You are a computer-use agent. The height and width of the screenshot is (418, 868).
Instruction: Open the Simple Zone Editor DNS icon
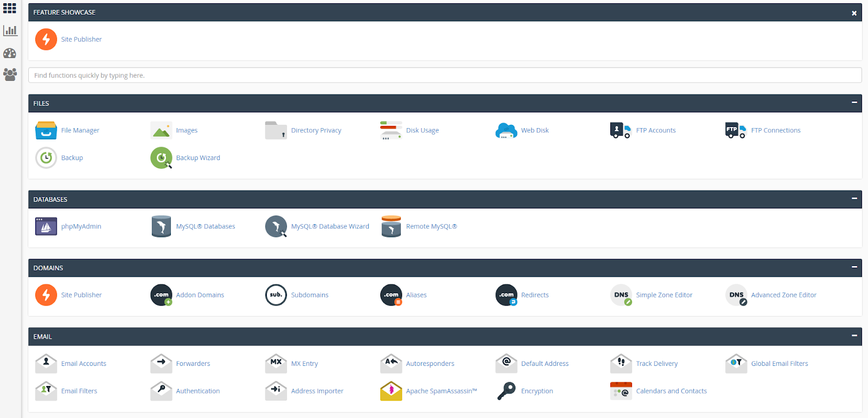pyautogui.click(x=621, y=295)
